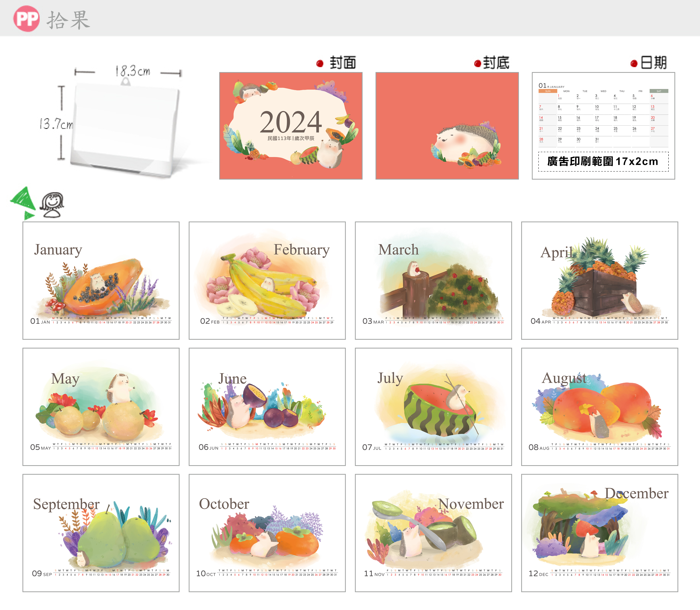Click the 廣告印刷範圍 17x2cm box
700x610 pixels.
point(603,161)
